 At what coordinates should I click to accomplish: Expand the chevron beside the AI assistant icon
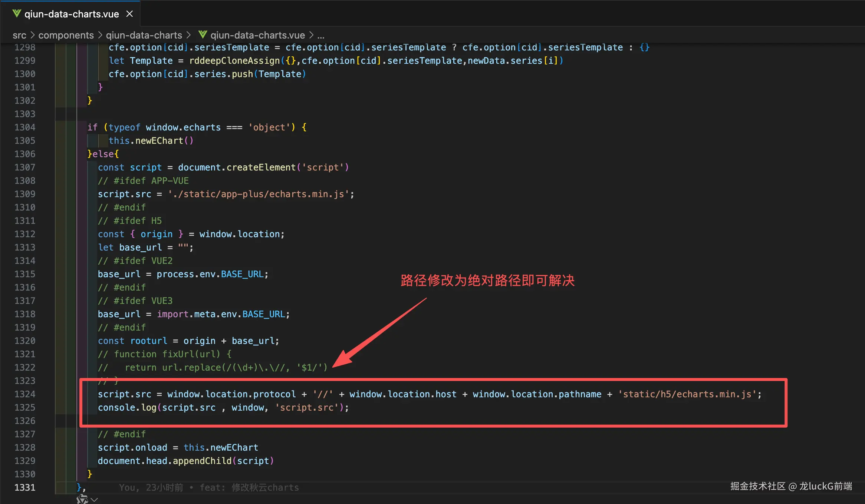point(95,500)
